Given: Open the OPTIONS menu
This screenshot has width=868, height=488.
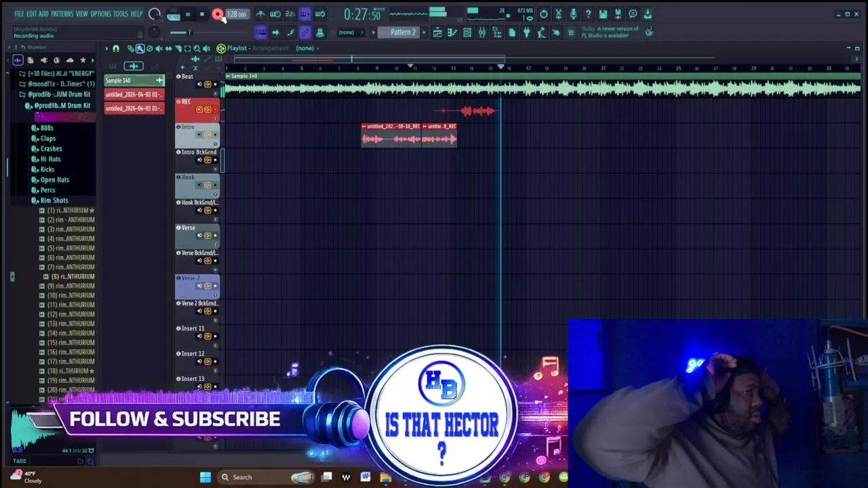Looking at the screenshot, I should pyautogui.click(x=100, y=14).
